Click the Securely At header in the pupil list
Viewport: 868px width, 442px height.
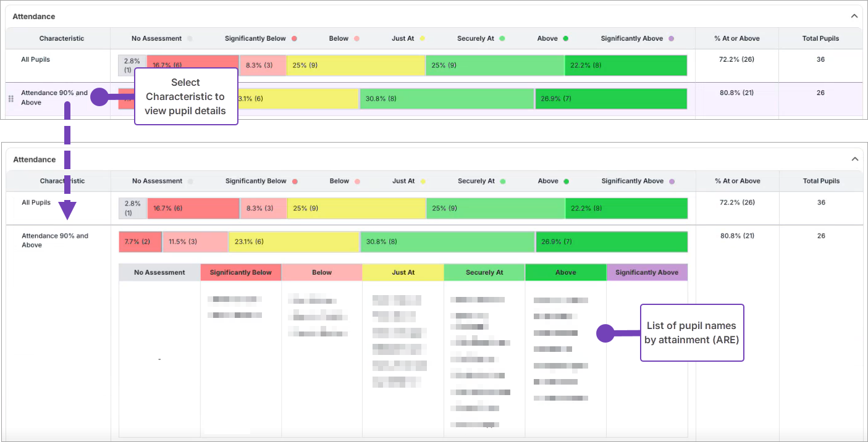point(484,272)
